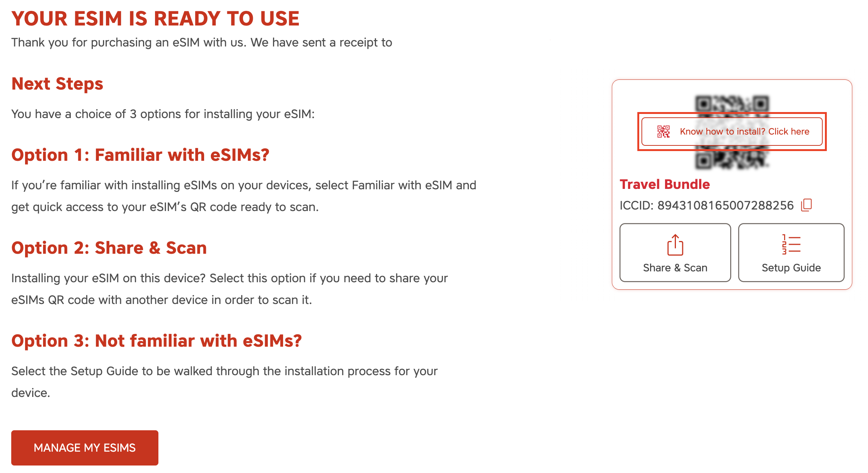Copy the ICCID number using the copy icon
Image resolution: width=868 pixels, height=473 pixels.
(806, 205)
